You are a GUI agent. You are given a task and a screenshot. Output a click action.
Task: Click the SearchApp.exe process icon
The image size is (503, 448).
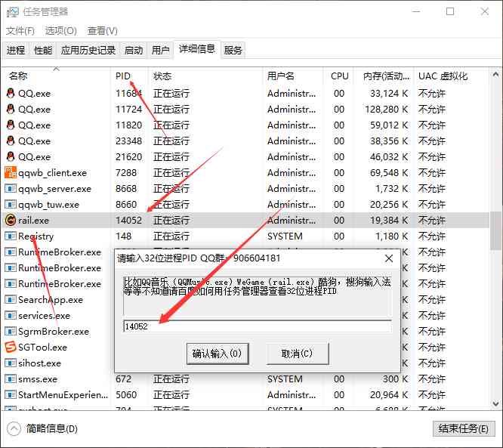click(x=11, y=300)
